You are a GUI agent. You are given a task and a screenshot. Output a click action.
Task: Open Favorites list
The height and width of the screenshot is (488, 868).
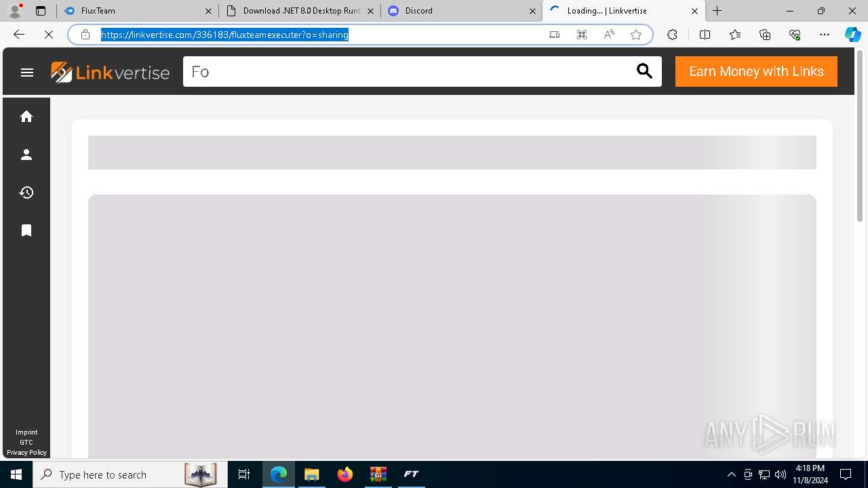[735, 35]
